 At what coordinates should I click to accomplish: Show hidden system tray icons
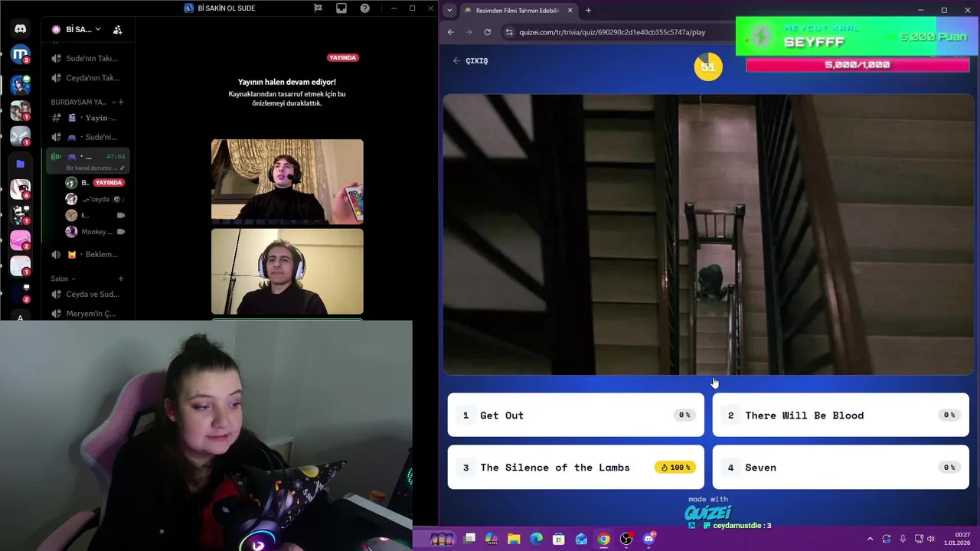click(x=870, y=539)
